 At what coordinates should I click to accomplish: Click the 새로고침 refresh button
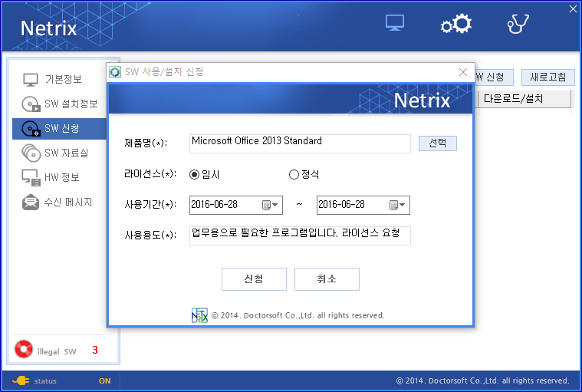coord(547,77)
